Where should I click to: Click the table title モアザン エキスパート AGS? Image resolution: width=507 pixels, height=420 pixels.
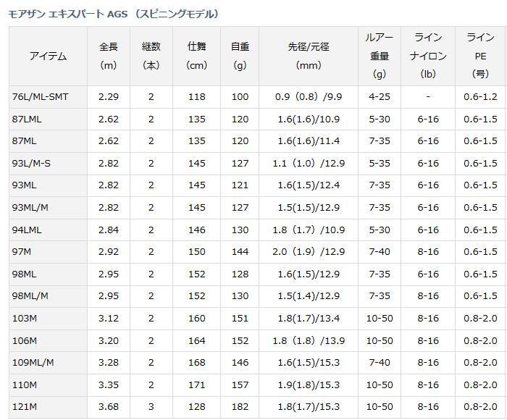click(114, 14)
